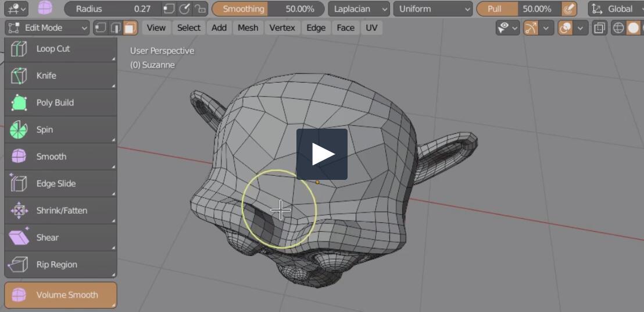Click the active tool icon in the header
This screenshot has height=312, width=644.
pos(45,9)
